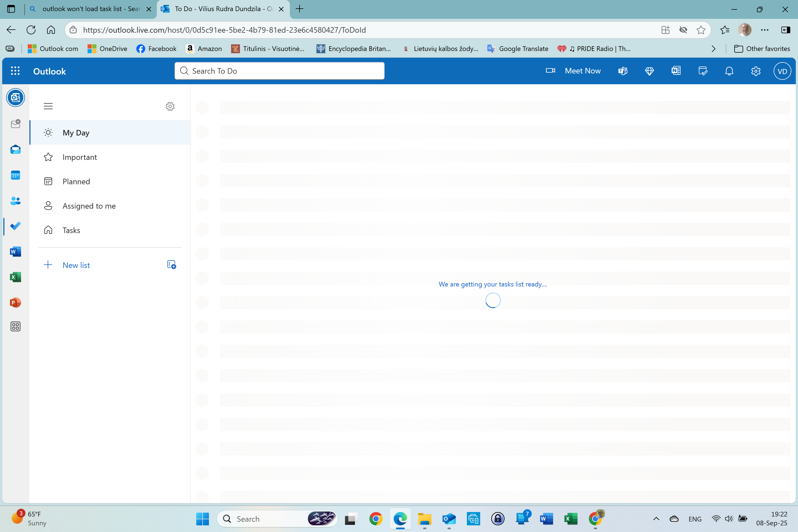Show hidden icons in the system tray
The image size is (798, 532).
pyautogui.click(x=656, y=519)
